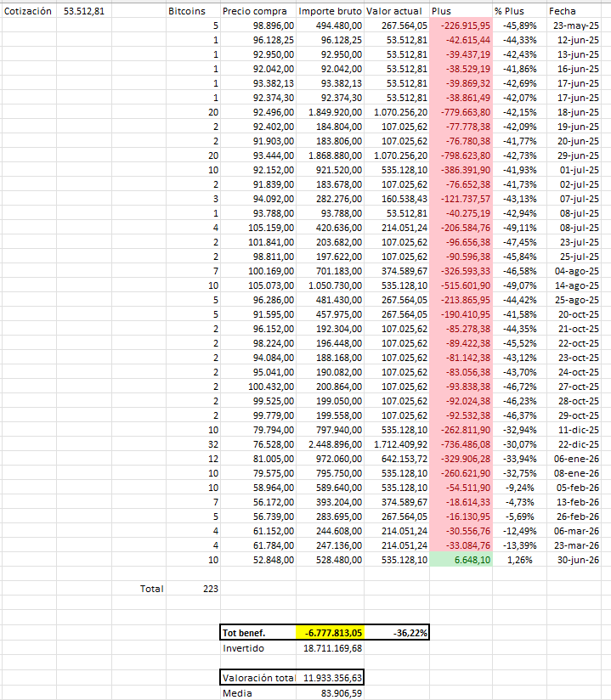
Task: Click the Importe bruto cell 2.448.896,00
Action: (330, 444)
